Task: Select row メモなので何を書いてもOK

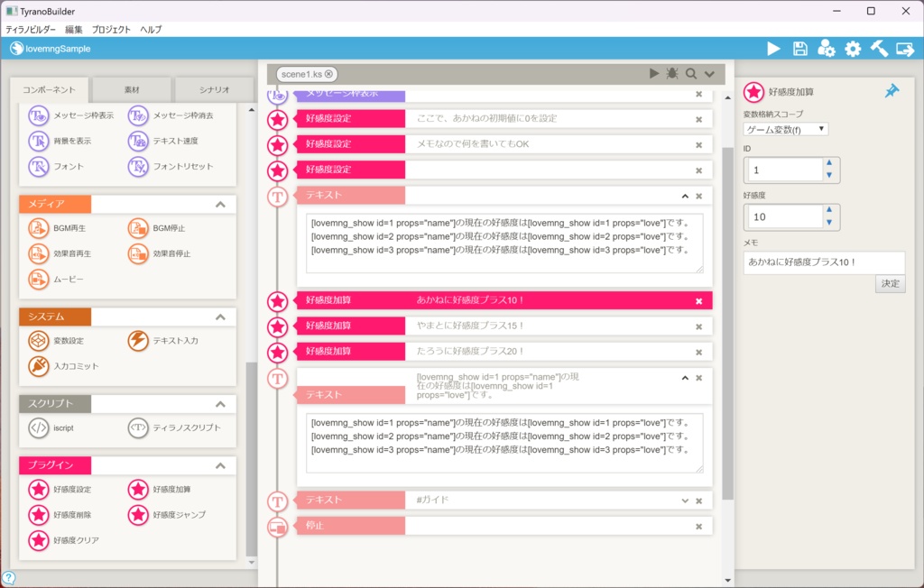Action: 504,143
